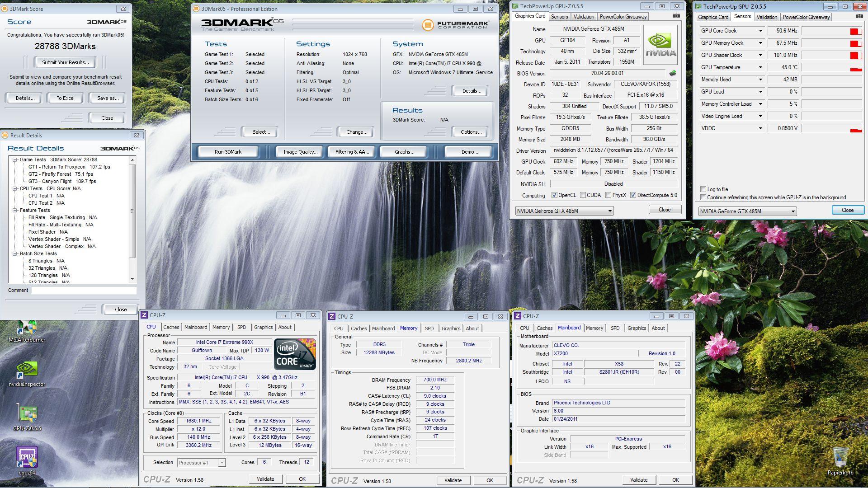The width and height of the screenshot is (868, 488).
Task: Select GT1 - Return To Proxycon result row
Action: tap(69, 167)
